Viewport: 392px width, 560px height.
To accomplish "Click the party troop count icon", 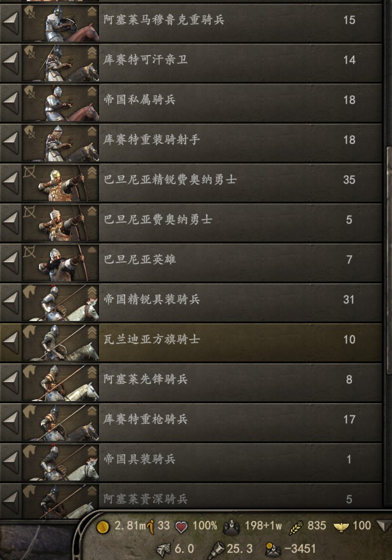I will pos(231,527).
